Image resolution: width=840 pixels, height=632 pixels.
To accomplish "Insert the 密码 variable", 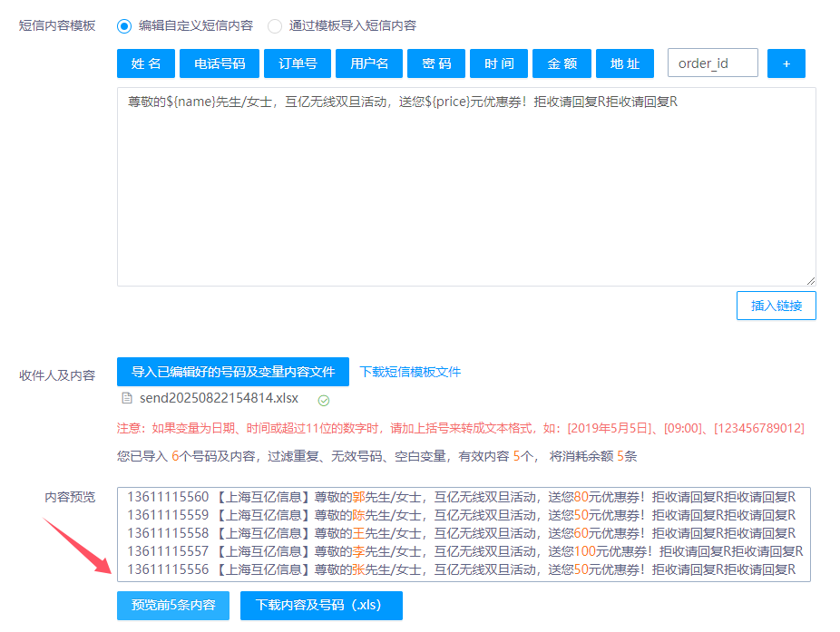I will coord(436,63).
